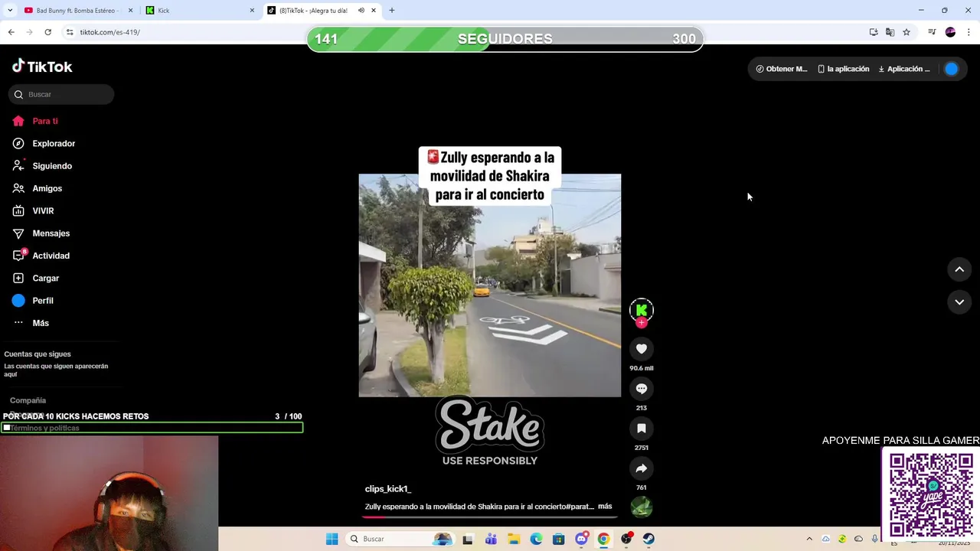Click the install app icon in address bar
Viewport: 980px width, 551px height.
pos(874,32)
